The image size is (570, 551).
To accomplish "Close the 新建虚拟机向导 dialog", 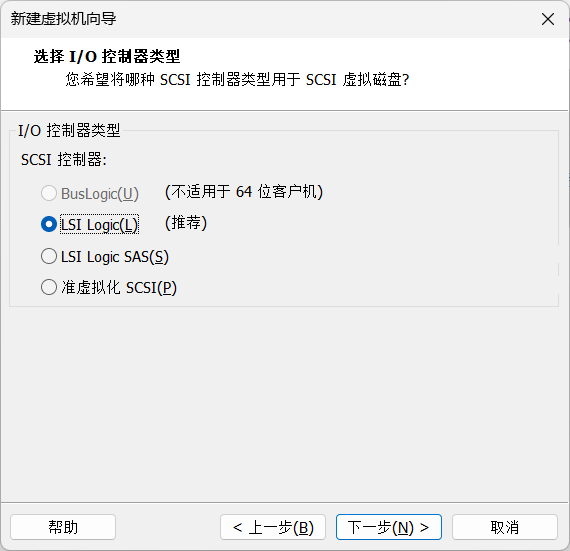I will tap(547, 19).
